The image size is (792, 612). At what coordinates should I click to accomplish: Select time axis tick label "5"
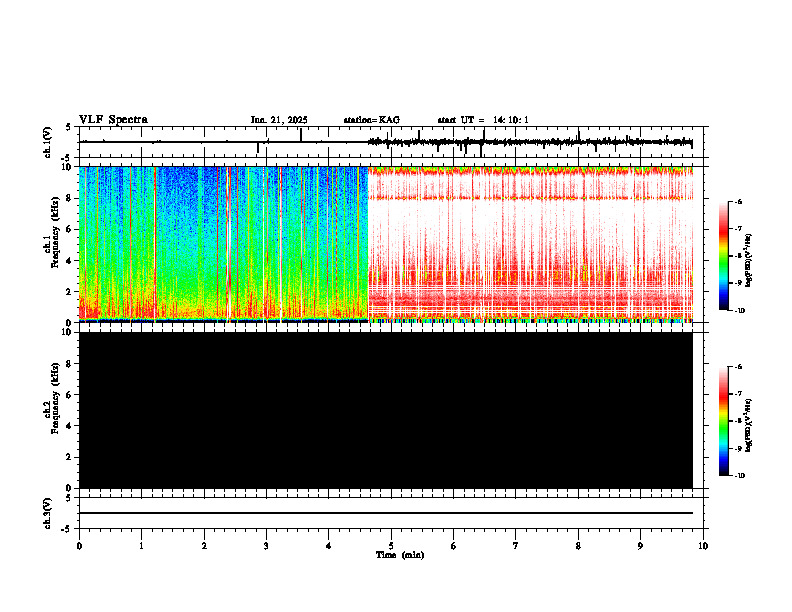pos(391,546)
